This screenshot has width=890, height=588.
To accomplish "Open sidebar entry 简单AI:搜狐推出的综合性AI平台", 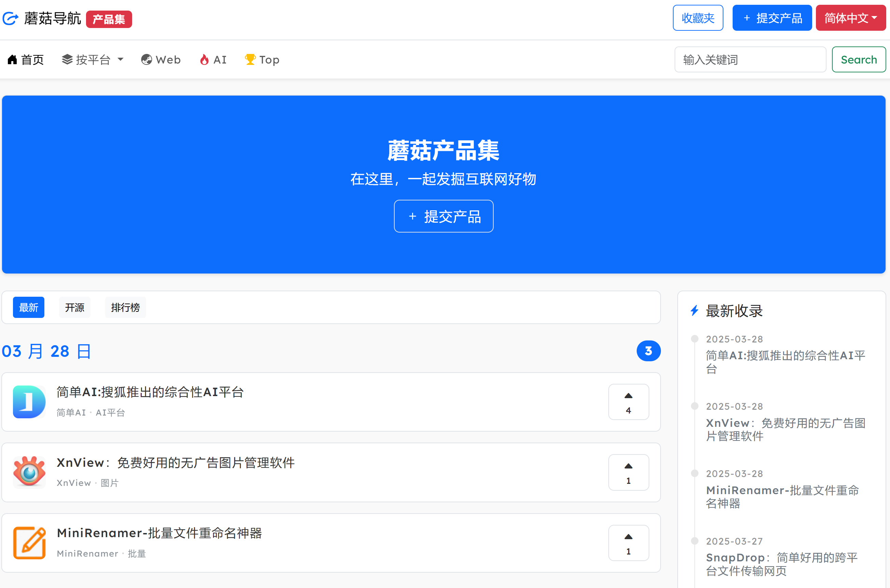I will pos(785,362).
